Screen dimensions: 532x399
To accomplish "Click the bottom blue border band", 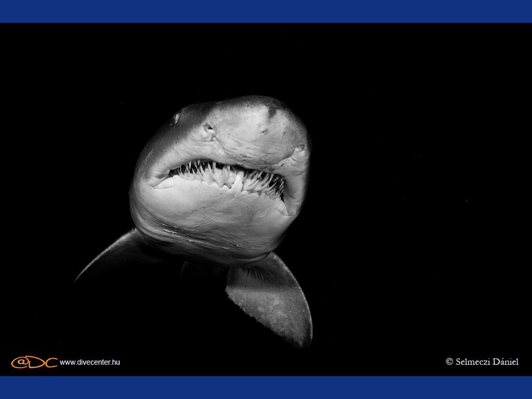I will [x=266, y=388].
